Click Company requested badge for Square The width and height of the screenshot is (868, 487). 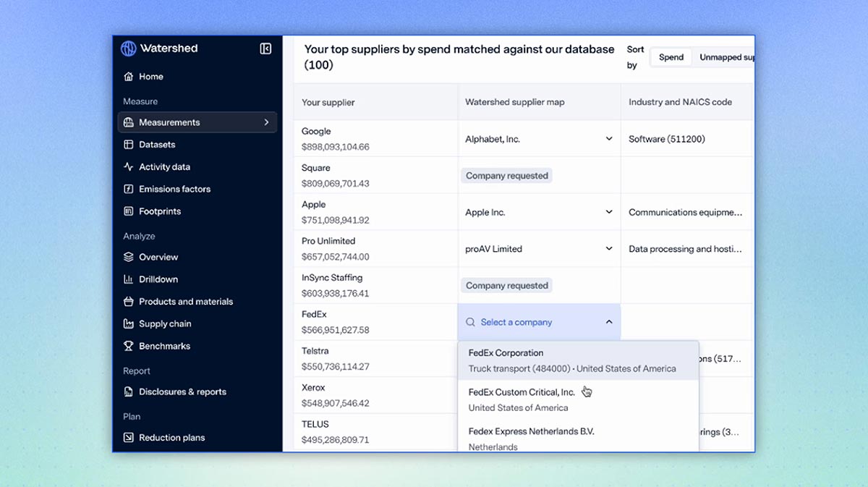[506, 175]
